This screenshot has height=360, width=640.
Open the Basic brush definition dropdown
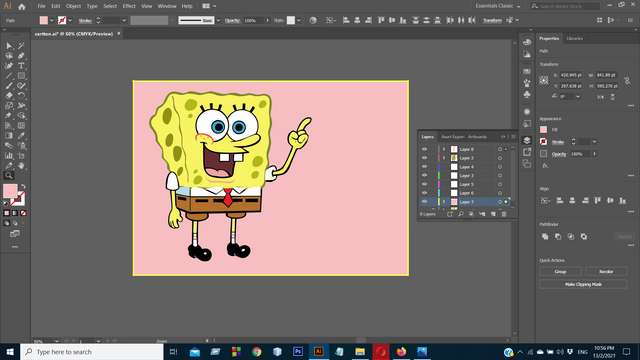(x=218, y=20)
